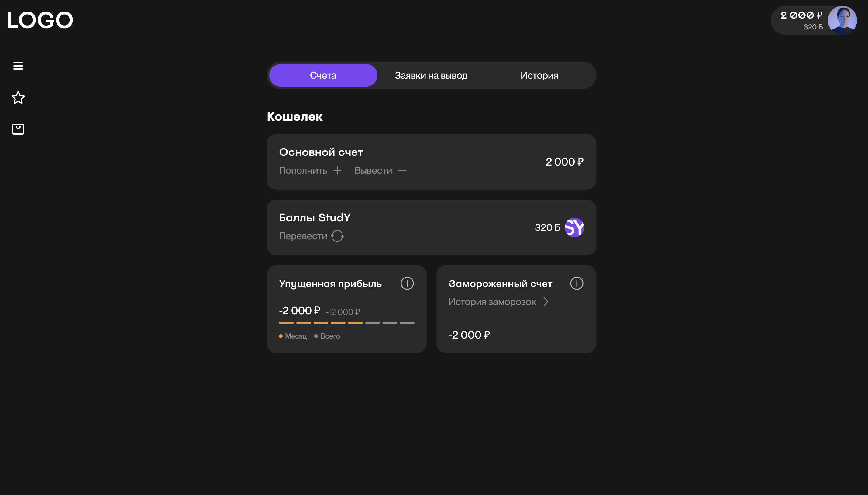Show info for Упущенная прибыль

pos(407,283)
